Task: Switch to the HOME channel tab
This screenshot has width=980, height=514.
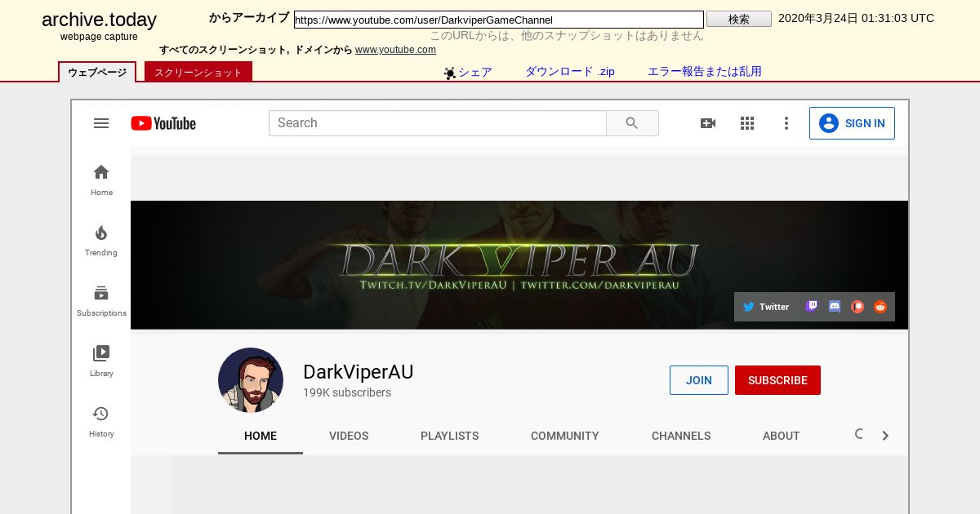Action: click(x=261, y=436)
